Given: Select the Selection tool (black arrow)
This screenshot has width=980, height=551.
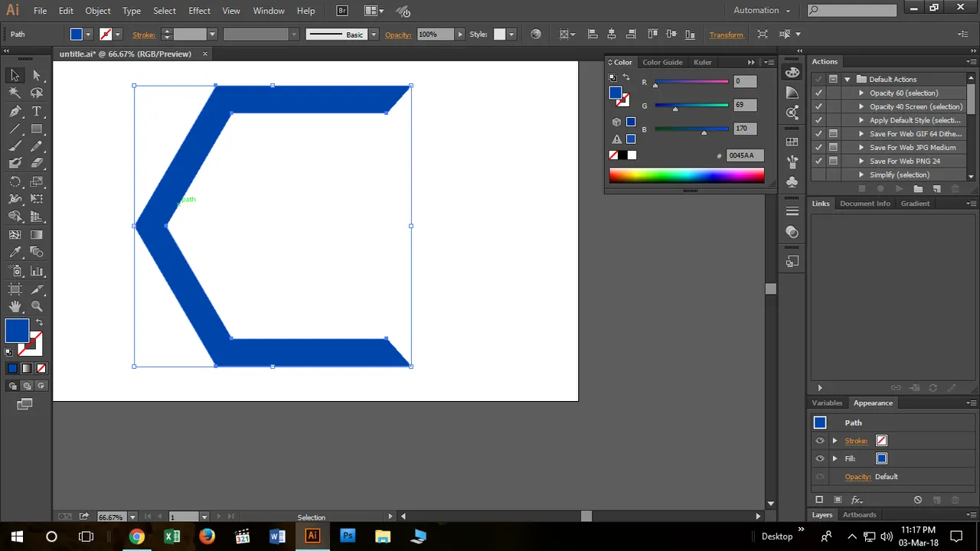Looking at the screenshot, I should coord(15,75).
